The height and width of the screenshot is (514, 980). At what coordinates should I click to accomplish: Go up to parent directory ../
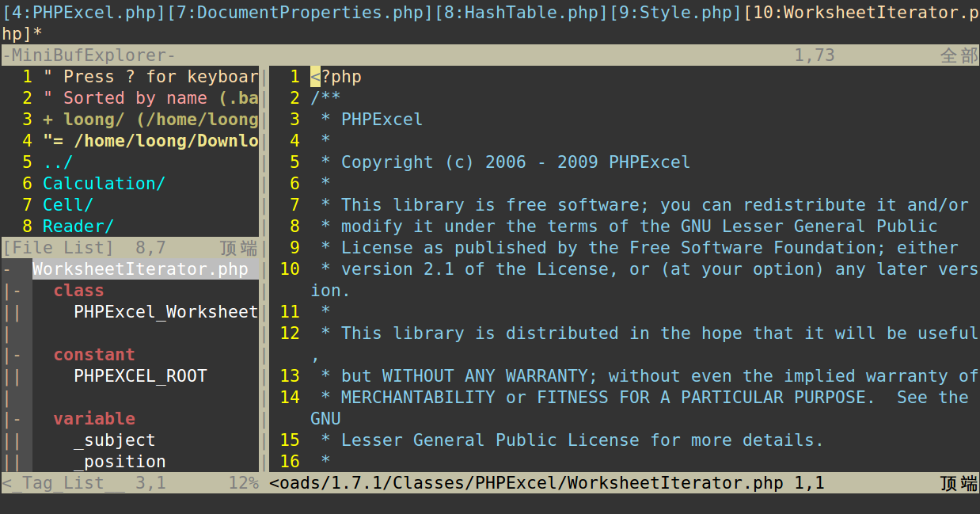click(58, 162)
